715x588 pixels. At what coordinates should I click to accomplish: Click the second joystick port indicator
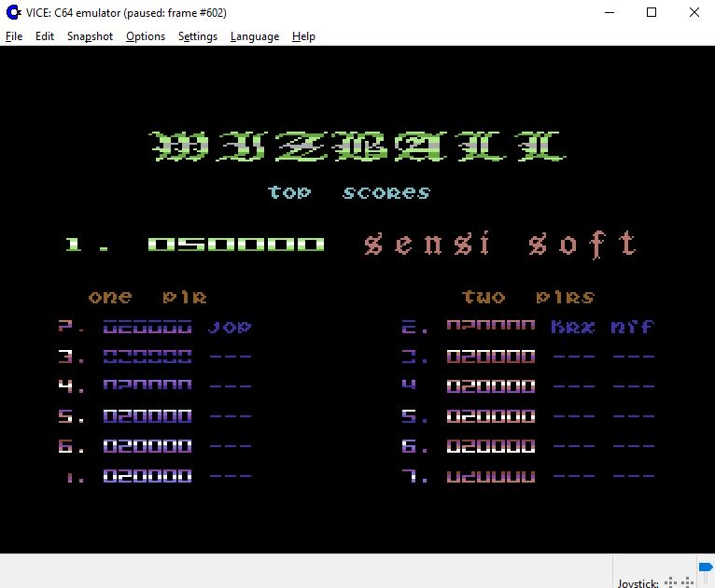pyautogui.click(x=687, y=582)
